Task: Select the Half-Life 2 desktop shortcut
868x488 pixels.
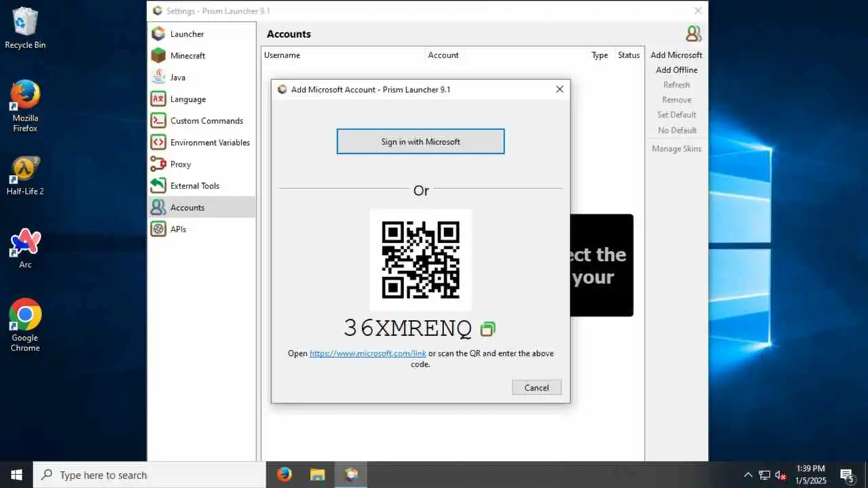Action: [25, 176]
